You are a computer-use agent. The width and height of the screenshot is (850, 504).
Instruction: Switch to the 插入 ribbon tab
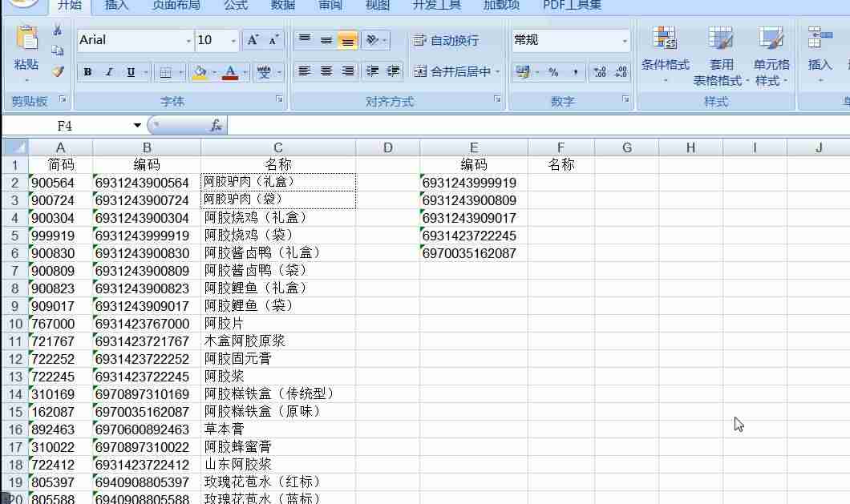pyautogui.click(x=116, y=6)
